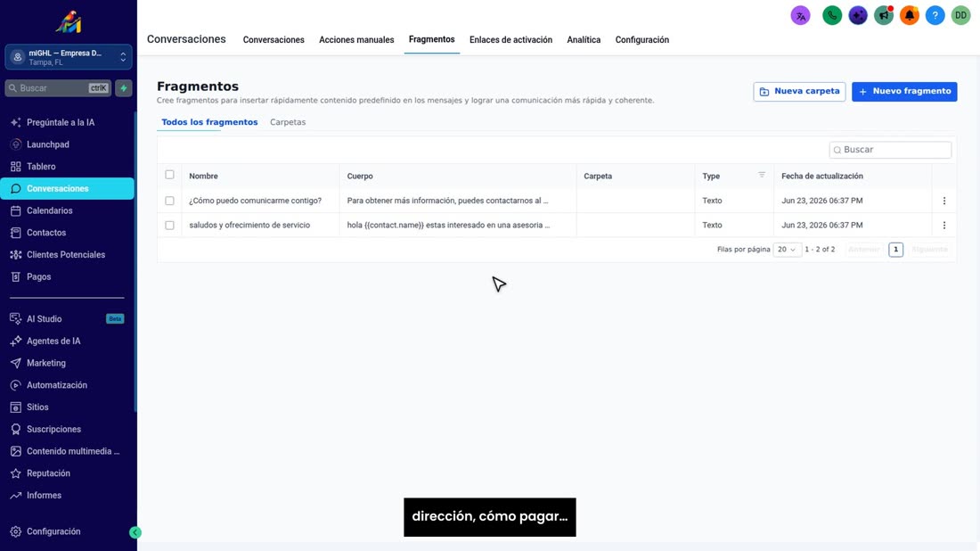Click the Nueva carpeta button
This screenshot has height=551, width=980.
pyautogui.click(x=799, y=91)
